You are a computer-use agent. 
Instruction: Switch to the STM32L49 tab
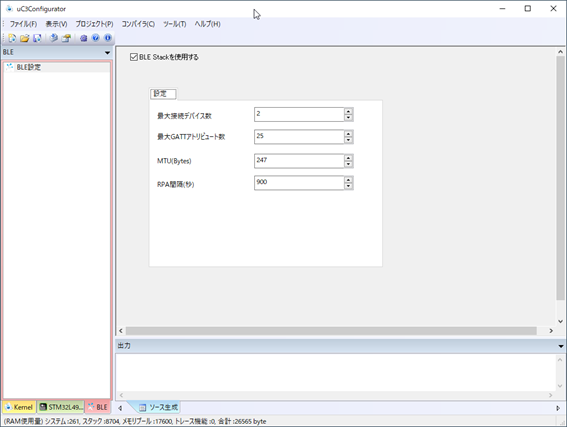61,407
